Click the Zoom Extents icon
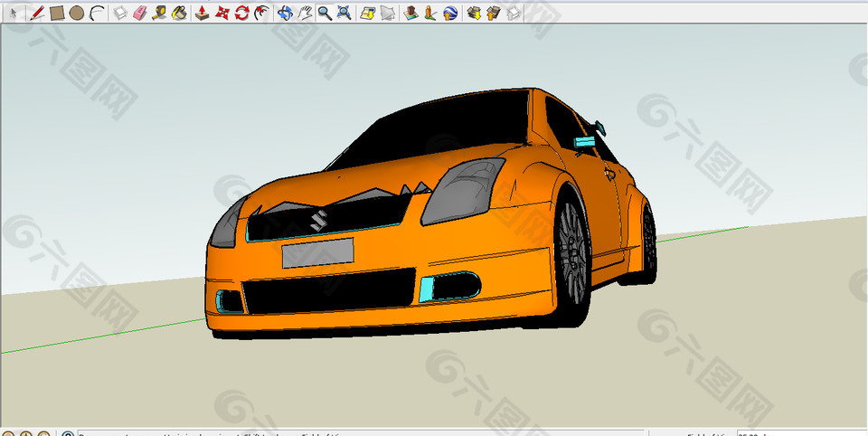This screenshot has width=868, height=436. coord(344,13)
